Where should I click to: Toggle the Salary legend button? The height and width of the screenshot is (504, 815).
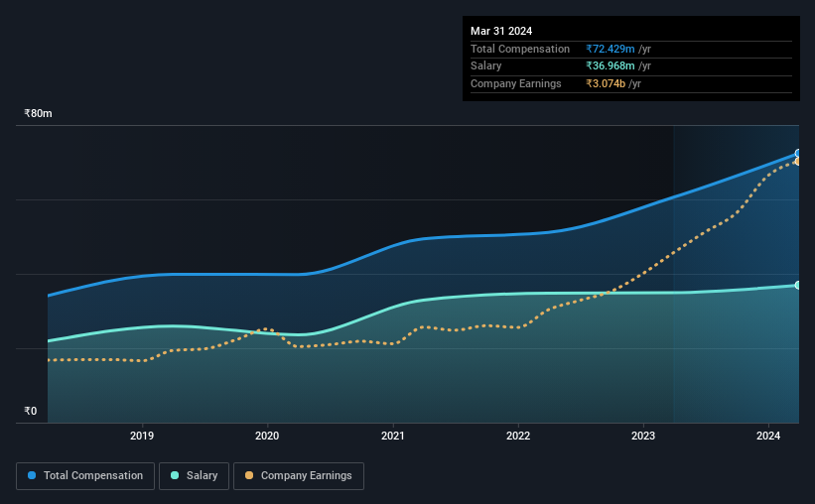click(x=194, y=476)
